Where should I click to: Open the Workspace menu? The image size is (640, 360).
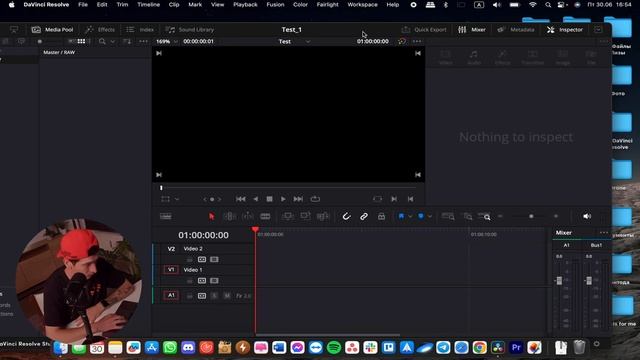(x=362, y=4)
